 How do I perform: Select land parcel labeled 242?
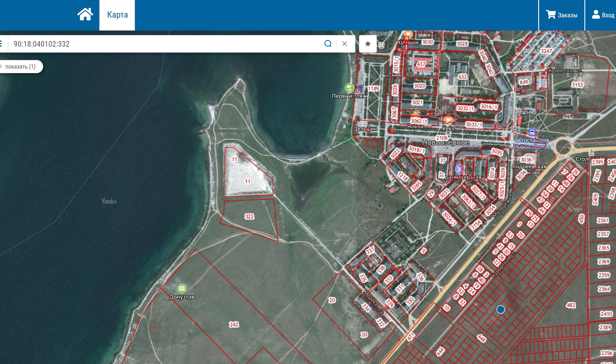click(234, 325)
